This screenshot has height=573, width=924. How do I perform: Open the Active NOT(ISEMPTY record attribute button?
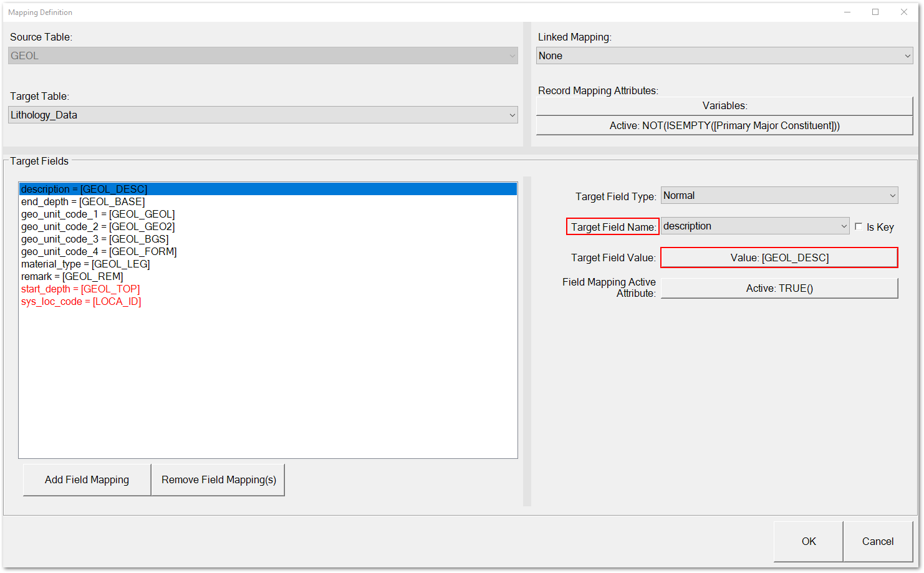point(724,125)
